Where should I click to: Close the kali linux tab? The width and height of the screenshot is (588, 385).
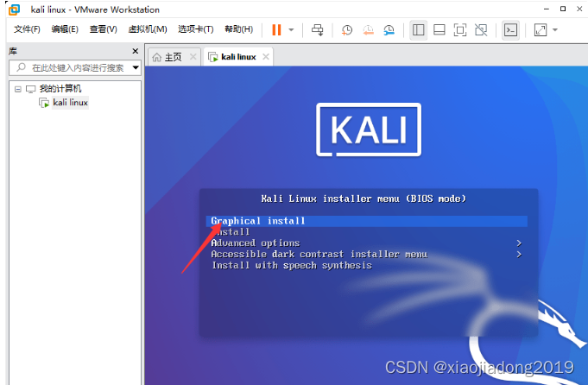[x=266, y=57]
